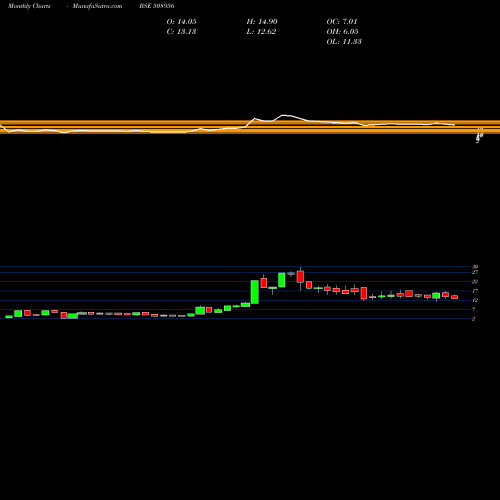
Task: Click the price axis label '12'
Action: 475,300
